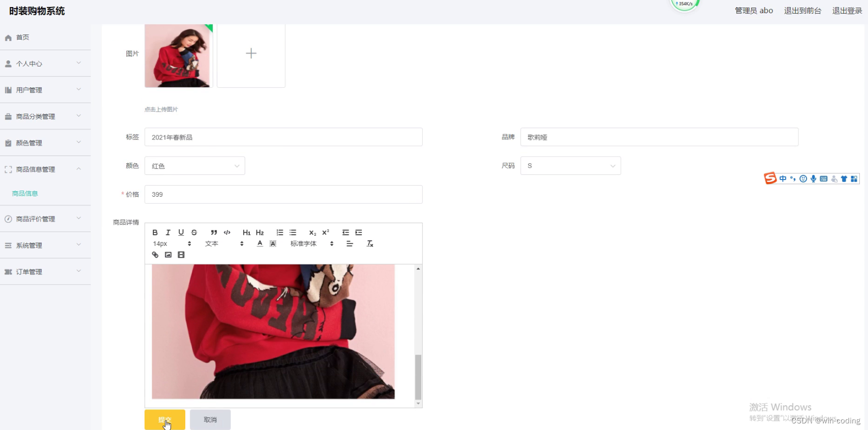
Task: Open the 尺码 size dropdown showing S
Action: (x=571, y=166)
